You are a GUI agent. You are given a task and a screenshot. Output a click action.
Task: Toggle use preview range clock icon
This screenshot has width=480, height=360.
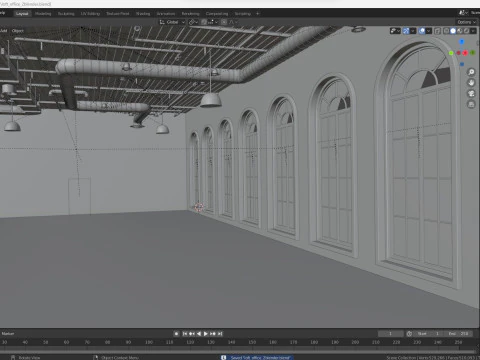click(409, 333)
